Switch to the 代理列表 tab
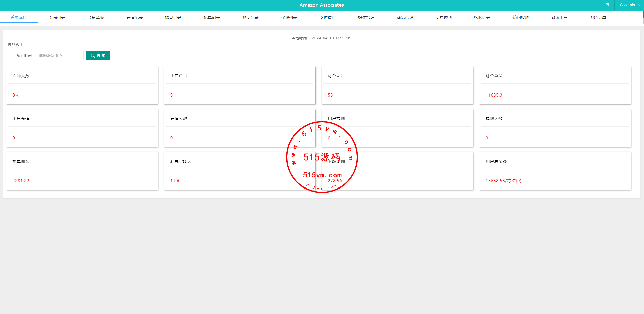 point(289,17)
